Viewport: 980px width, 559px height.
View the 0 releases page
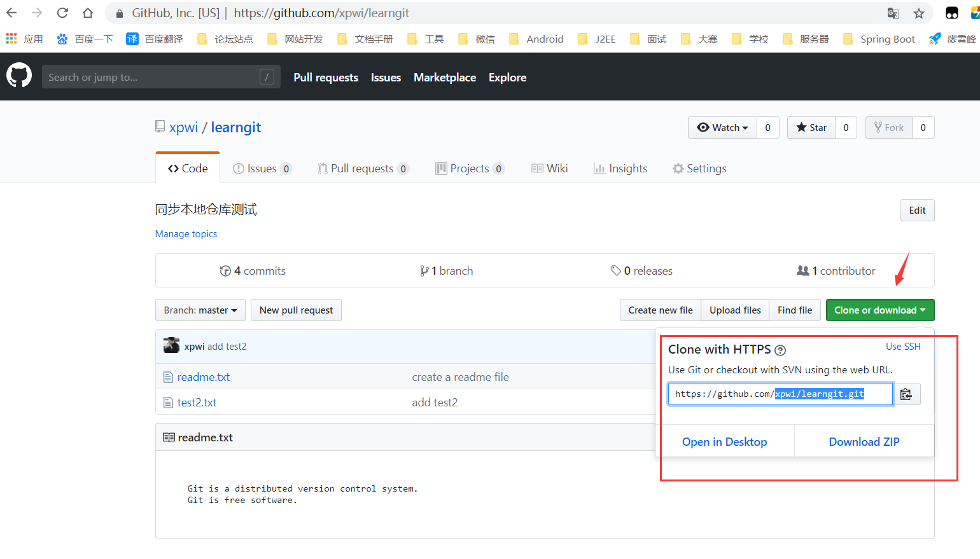click(641, 270)
